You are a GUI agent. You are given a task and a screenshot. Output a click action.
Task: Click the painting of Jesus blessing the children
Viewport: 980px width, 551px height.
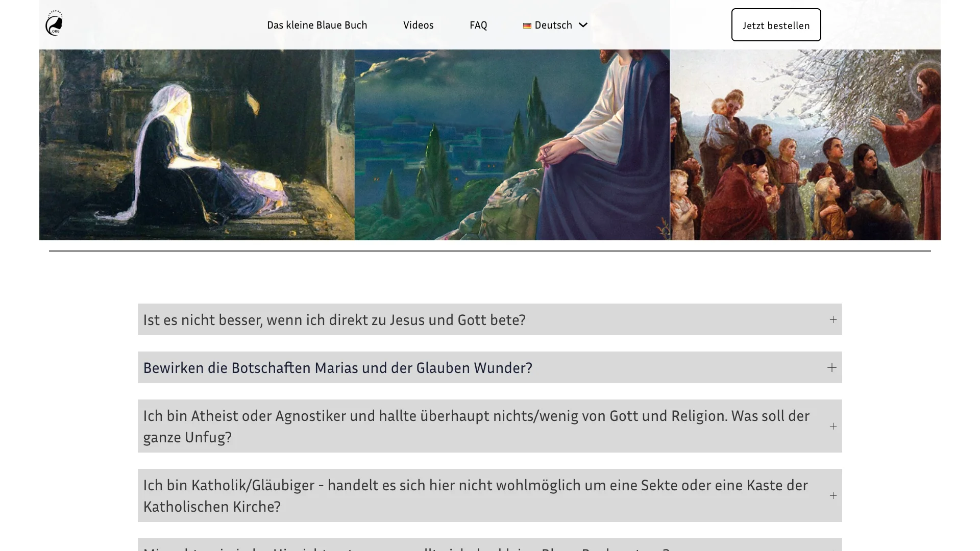coord(805,145)
